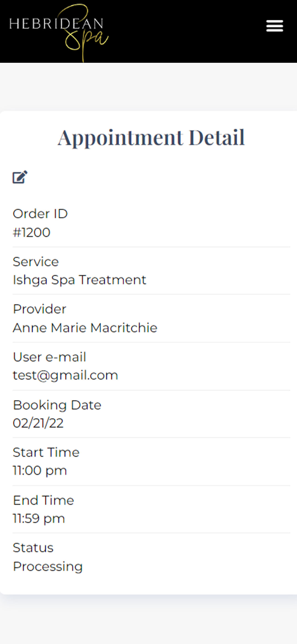The height and width of the screenshot is (644, 297).
Task: Click the edit appointment pencil icon
Action: pos(20,177)
